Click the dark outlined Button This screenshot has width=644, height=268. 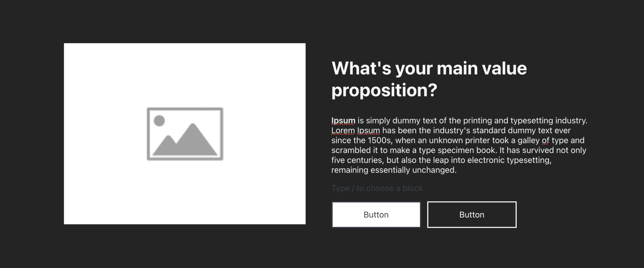pyautogui.click(x=472, y=215)
